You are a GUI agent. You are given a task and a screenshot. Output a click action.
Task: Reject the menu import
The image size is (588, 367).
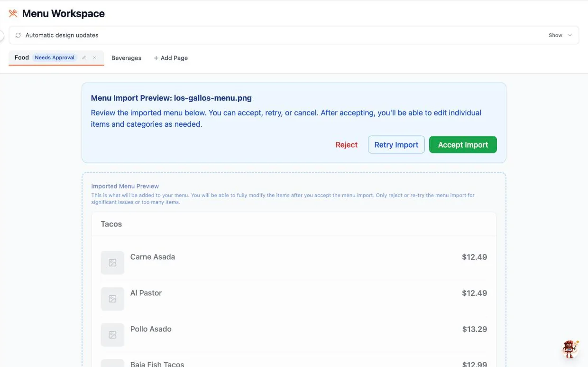pyautogui.click(x=347, y=145)
